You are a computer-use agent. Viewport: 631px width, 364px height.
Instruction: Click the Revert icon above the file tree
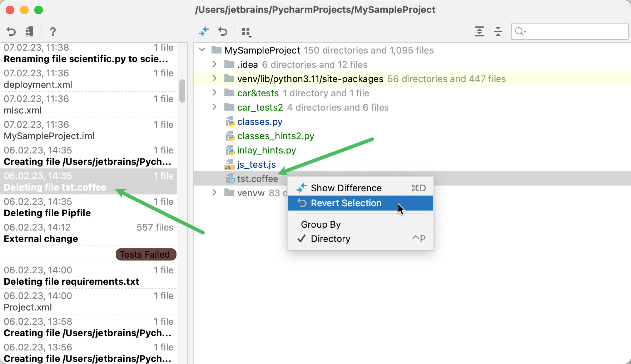(223, 31)
